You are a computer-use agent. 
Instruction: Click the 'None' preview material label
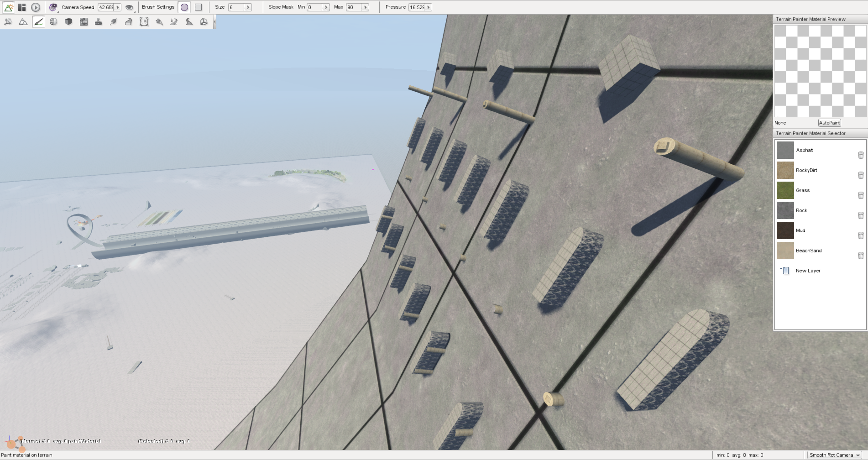tap(780, 123)
